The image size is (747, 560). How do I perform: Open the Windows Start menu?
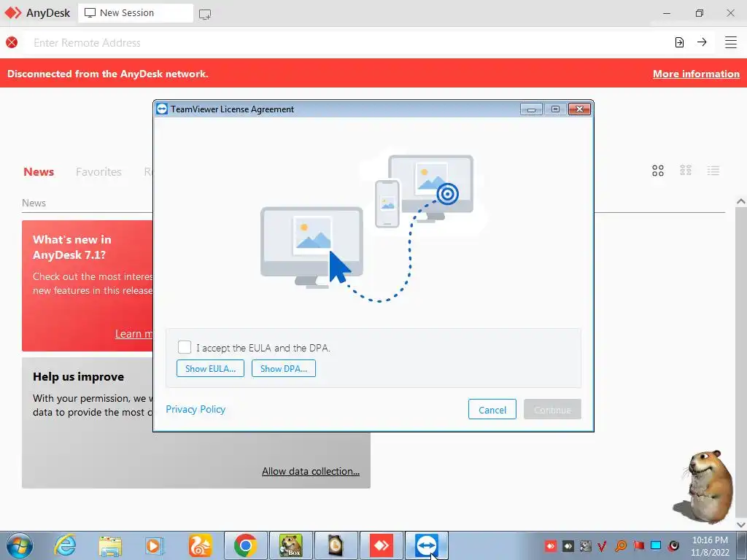[20, 545]
